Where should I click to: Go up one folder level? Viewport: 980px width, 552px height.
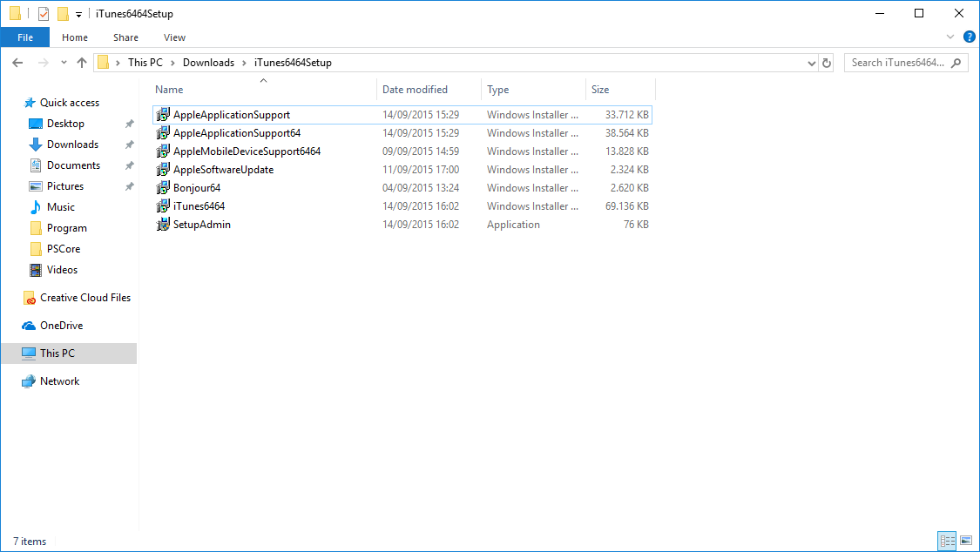(x=82, y=63)
